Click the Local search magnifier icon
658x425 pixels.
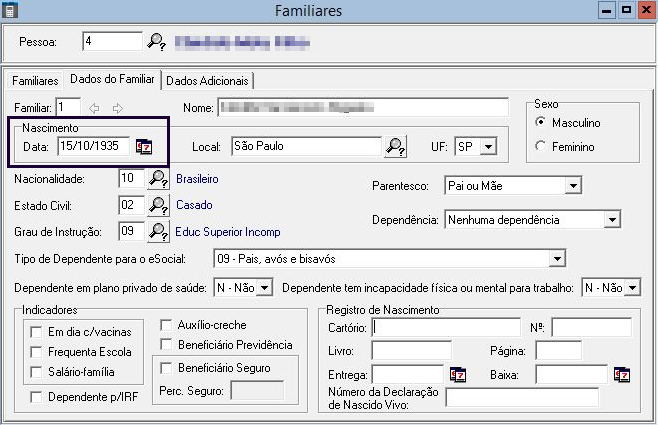tap(395, 147)
